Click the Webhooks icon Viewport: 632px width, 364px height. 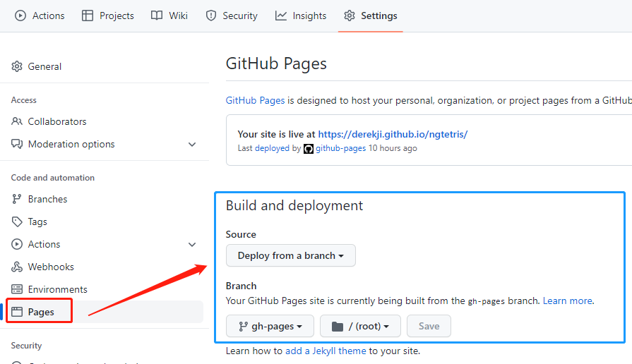pos(16,267)
